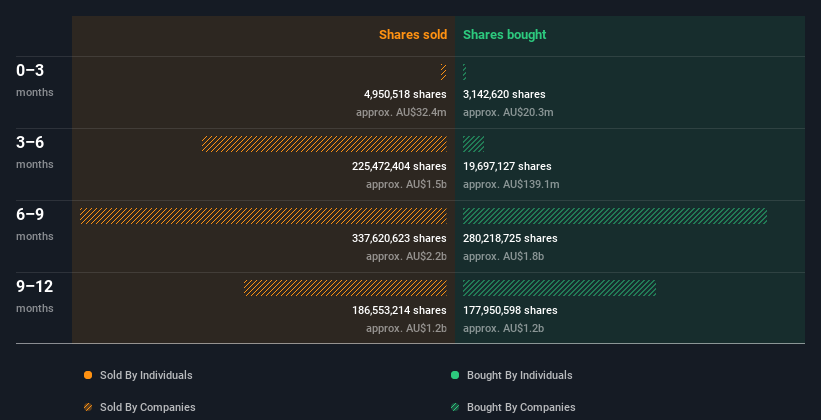Click the 9–12 row label
The width and height of the screenshot is (821, 420).
click(x=35, y=286)
